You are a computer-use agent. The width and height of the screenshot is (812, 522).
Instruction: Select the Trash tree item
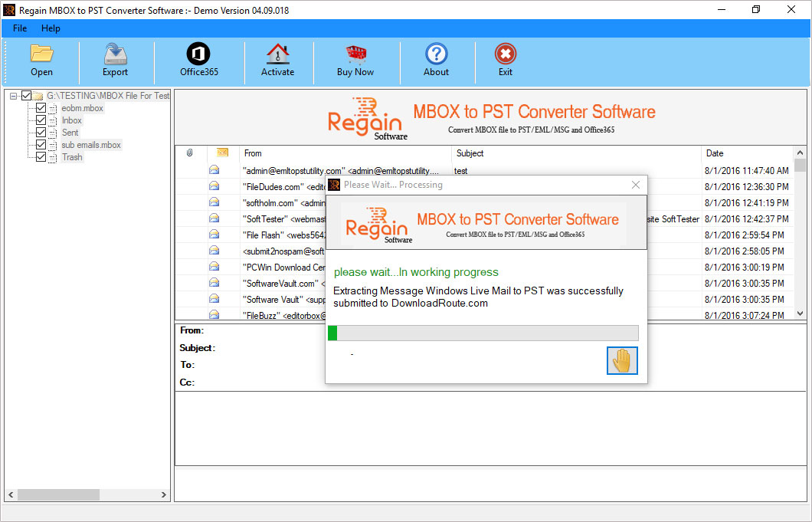pos(72,157)
